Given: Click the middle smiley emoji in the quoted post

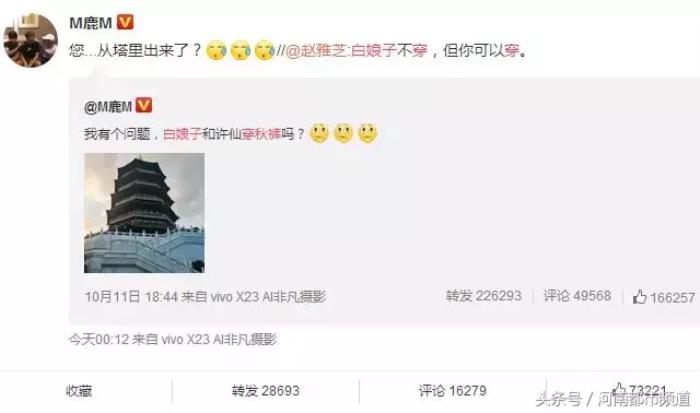Looking at the screenshot, I should [x=343, y=133].
